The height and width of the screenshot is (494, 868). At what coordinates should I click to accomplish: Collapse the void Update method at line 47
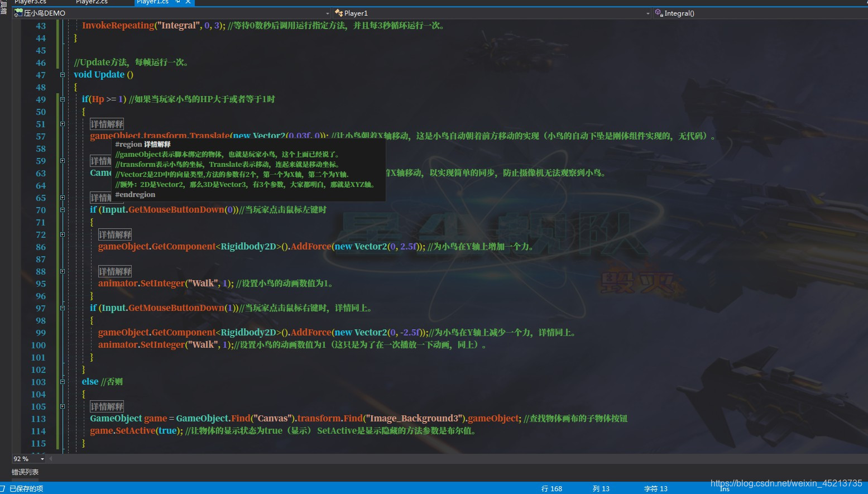tap(63, 75)
